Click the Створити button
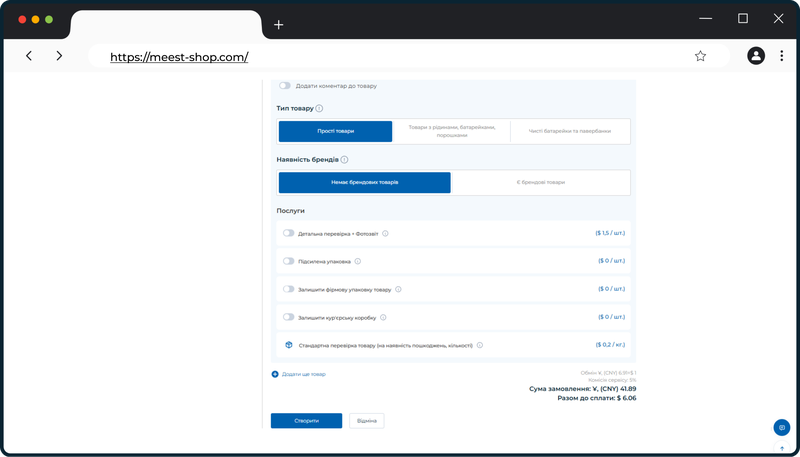This screenshot has height=457, width=800. [x=306, y=421]
